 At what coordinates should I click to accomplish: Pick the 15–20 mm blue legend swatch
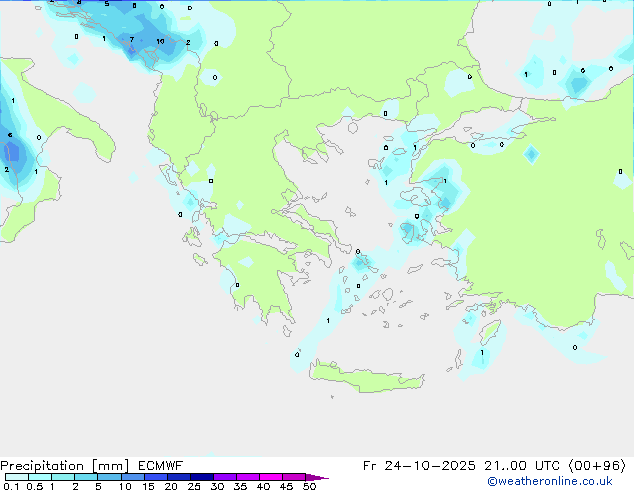155,477
